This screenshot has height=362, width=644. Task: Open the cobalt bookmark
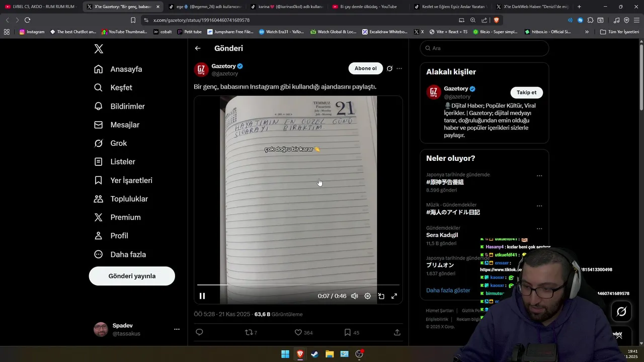(163, 32)
